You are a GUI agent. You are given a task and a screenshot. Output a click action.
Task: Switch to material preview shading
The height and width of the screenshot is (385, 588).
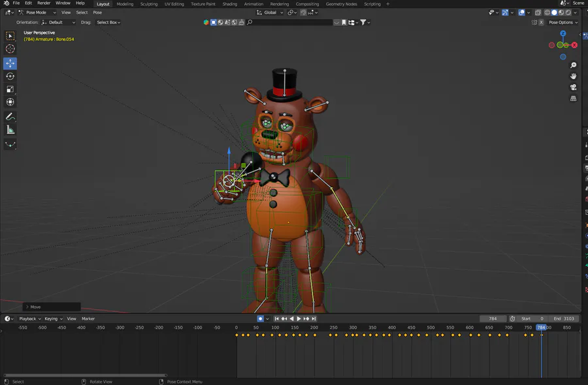tap(561, 12)
